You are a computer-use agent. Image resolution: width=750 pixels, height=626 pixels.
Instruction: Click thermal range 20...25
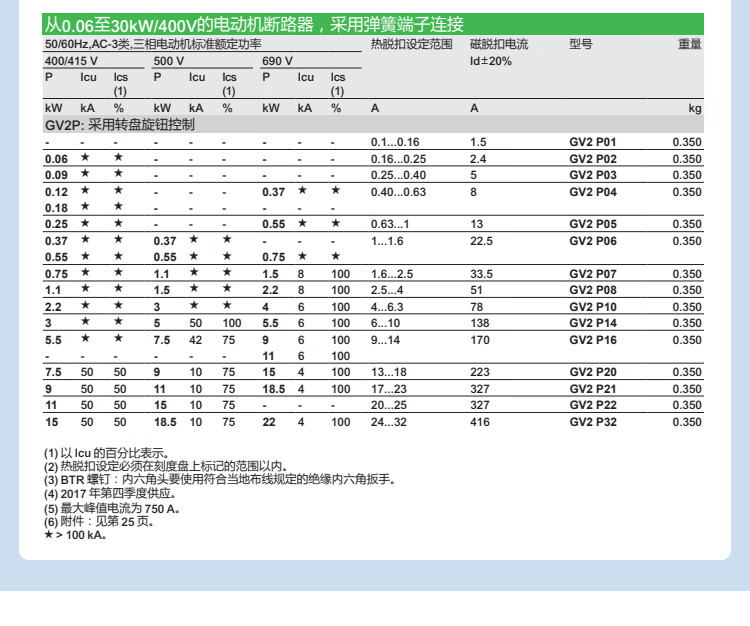pyautogui.click(x=388, y=405)
